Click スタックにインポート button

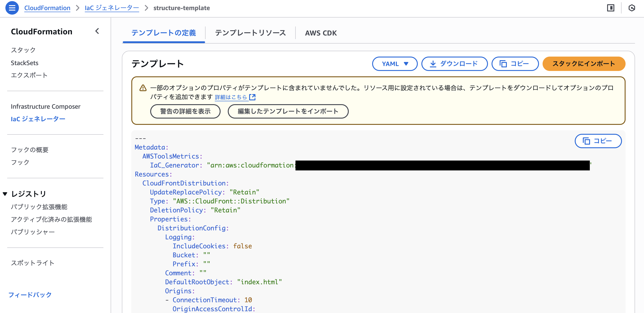[x=584, y=64]
